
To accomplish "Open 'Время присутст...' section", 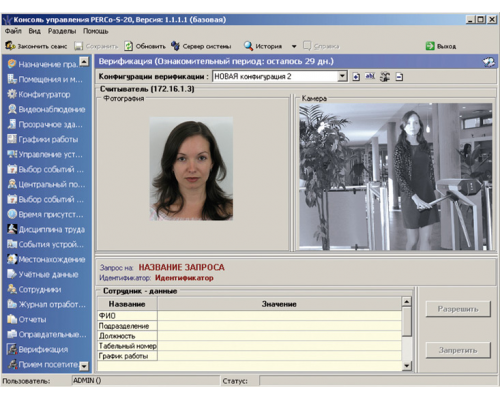I will (45, 214).
